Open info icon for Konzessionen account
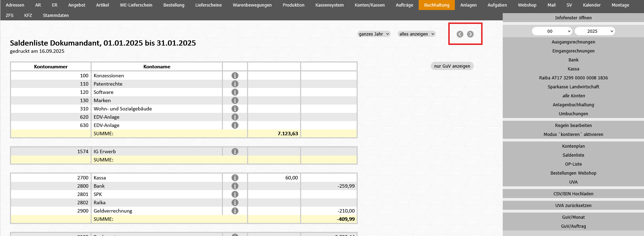The image size is (644, 236). [x=235, y=76]
